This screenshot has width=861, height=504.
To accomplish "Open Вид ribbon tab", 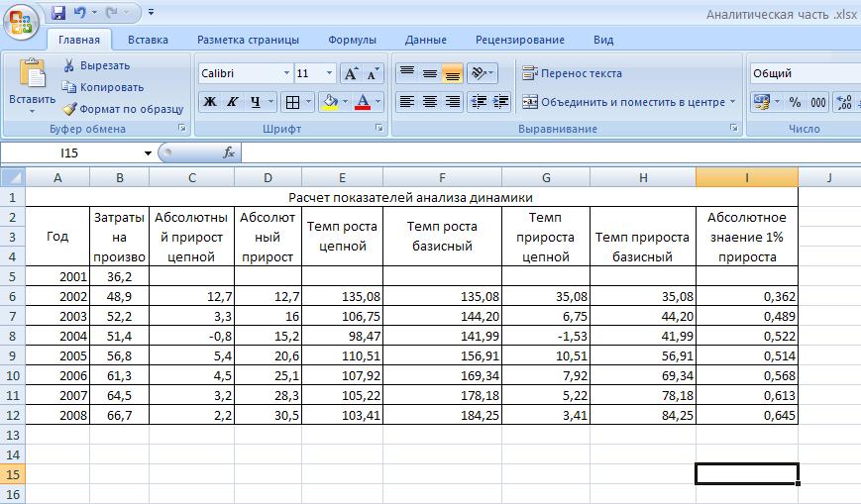I will pos(603,40).
